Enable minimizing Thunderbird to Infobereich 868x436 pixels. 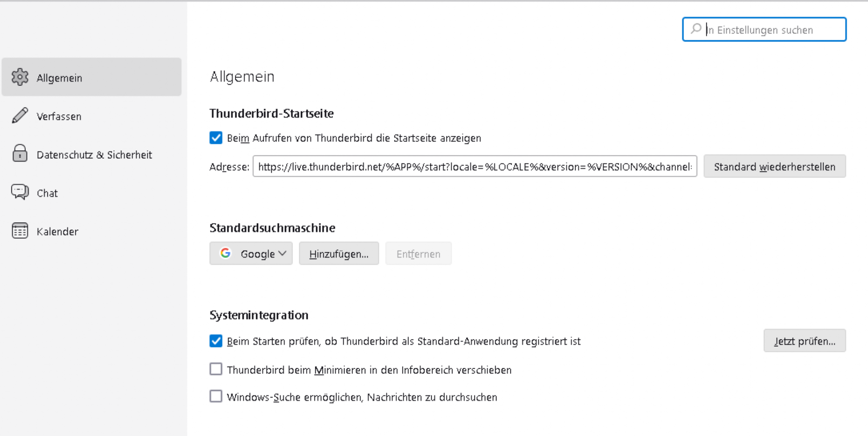tap(216, 369)
